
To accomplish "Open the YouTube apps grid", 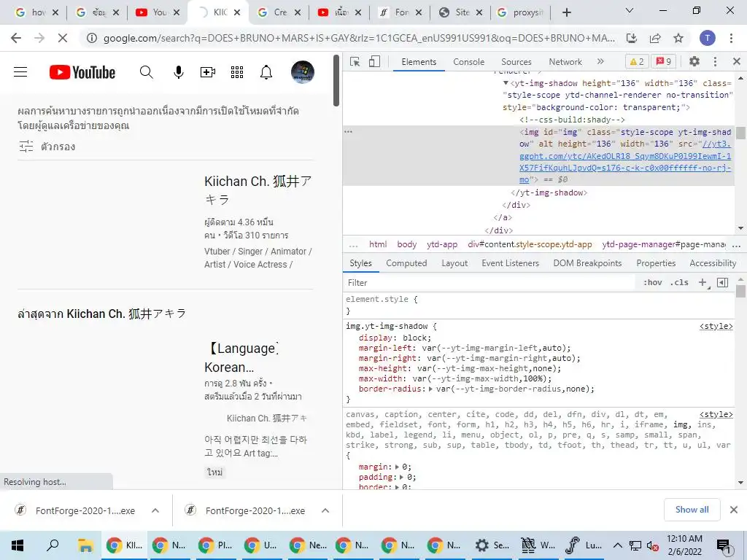I will tap(237, 72).
